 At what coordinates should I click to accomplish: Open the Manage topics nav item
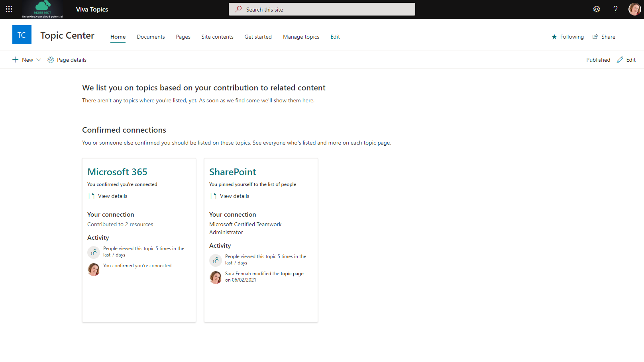301,37
